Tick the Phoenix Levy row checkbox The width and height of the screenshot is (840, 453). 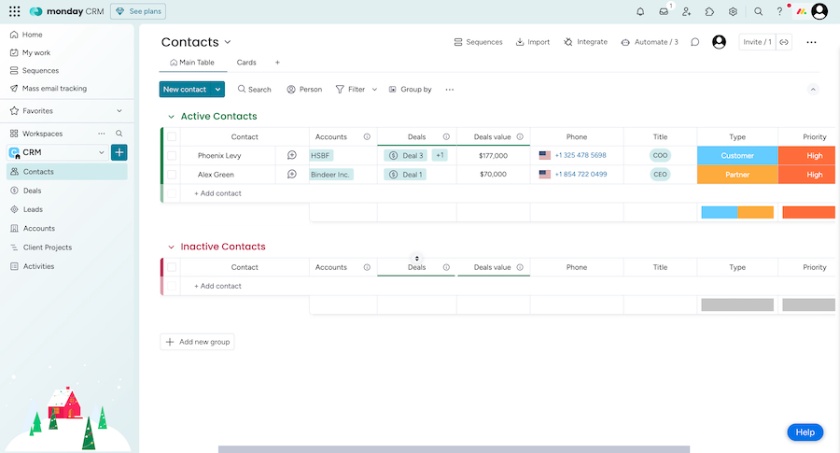pos(171,155)
